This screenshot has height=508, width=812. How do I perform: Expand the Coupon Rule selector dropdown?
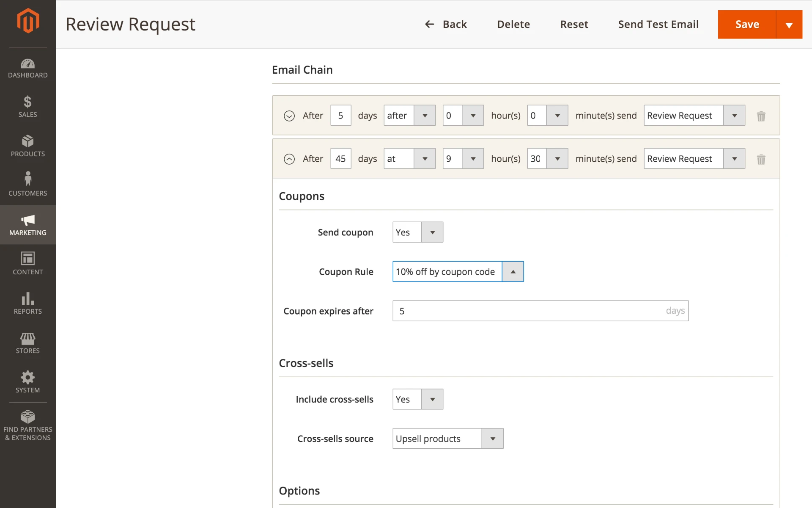(x=513, y=271)
